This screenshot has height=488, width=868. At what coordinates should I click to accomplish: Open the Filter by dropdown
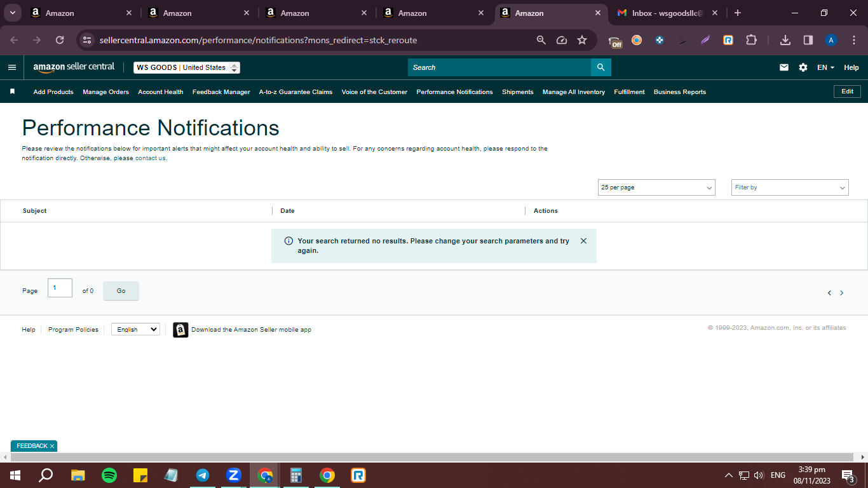(x=790, y=187)
